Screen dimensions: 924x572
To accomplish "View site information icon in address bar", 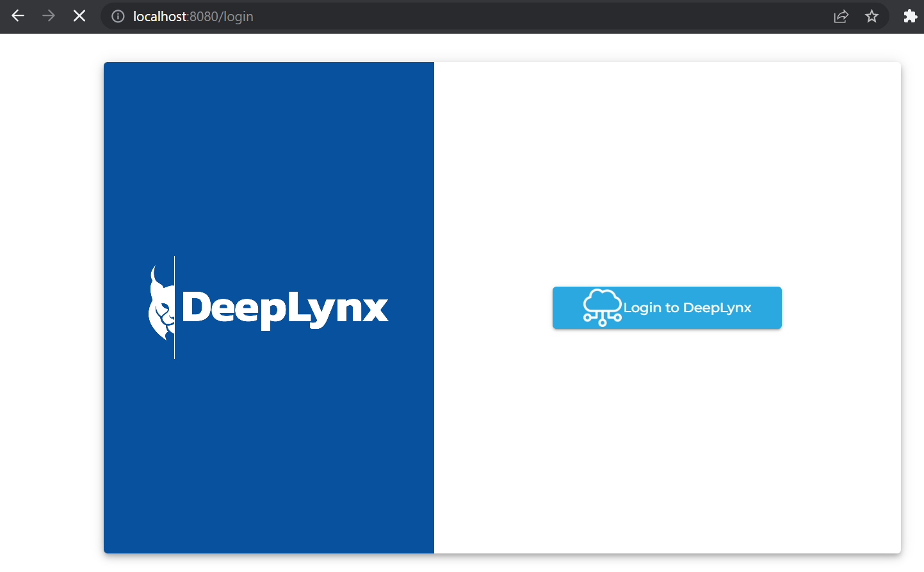I will pyautogui.click(x=118, y=17).
